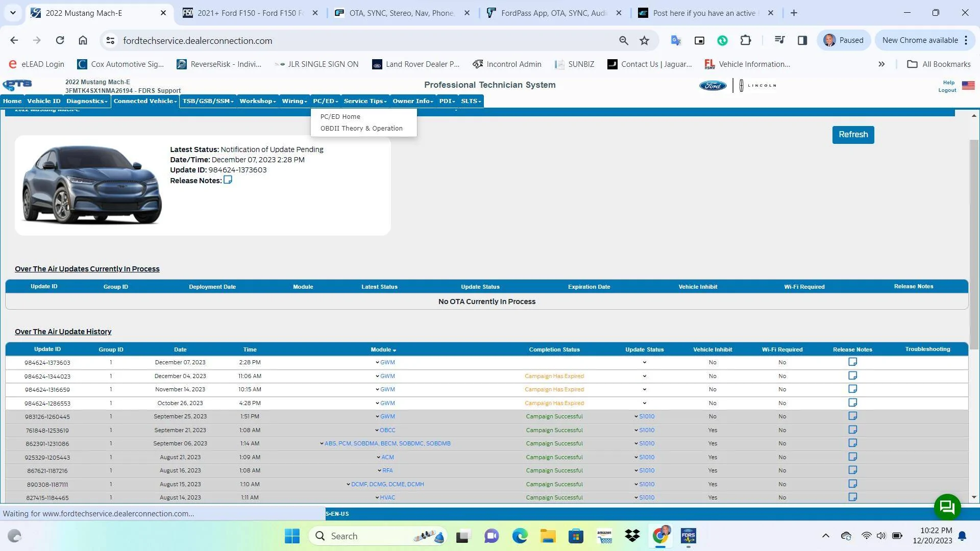
Task: Click the Ford oval logo
Action: click(x=713, y=86)
